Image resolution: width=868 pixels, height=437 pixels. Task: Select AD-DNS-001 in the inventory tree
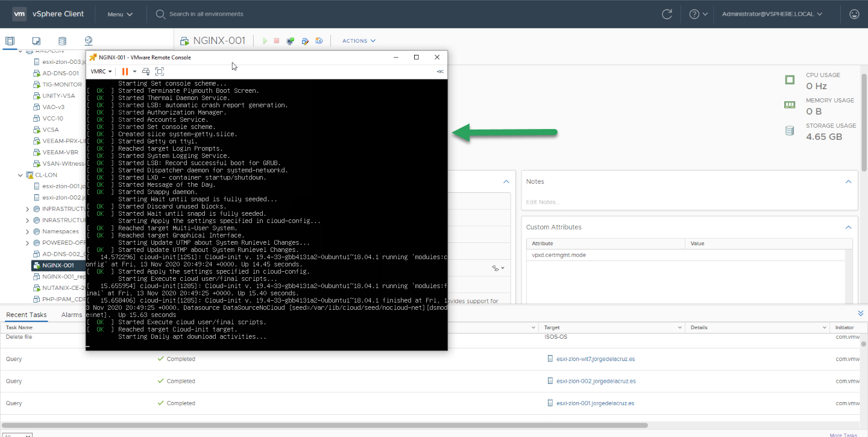click(x=60, y=73)
